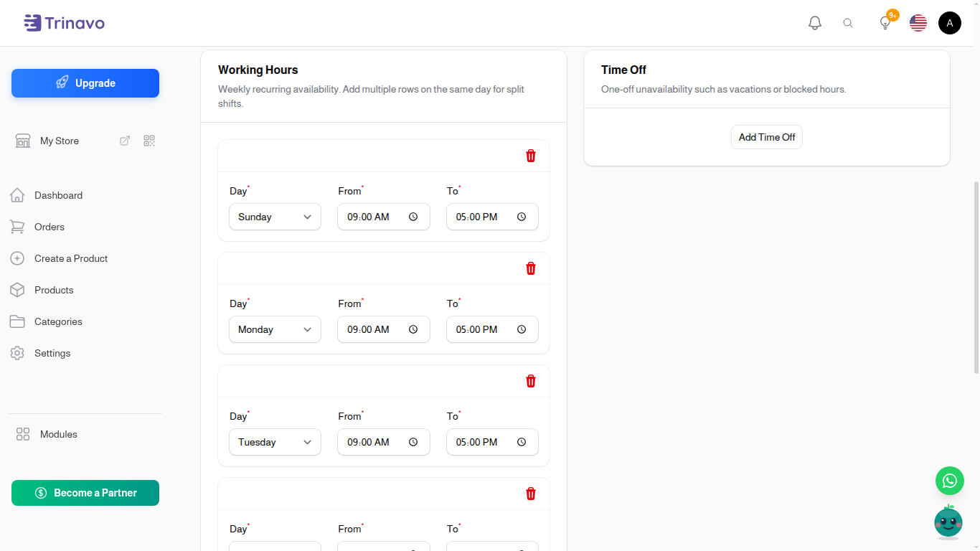Delete the Tuesday working hours row
Image resolution: width=980 pixels, height=551 pixels.
click(x=531, y=381)
